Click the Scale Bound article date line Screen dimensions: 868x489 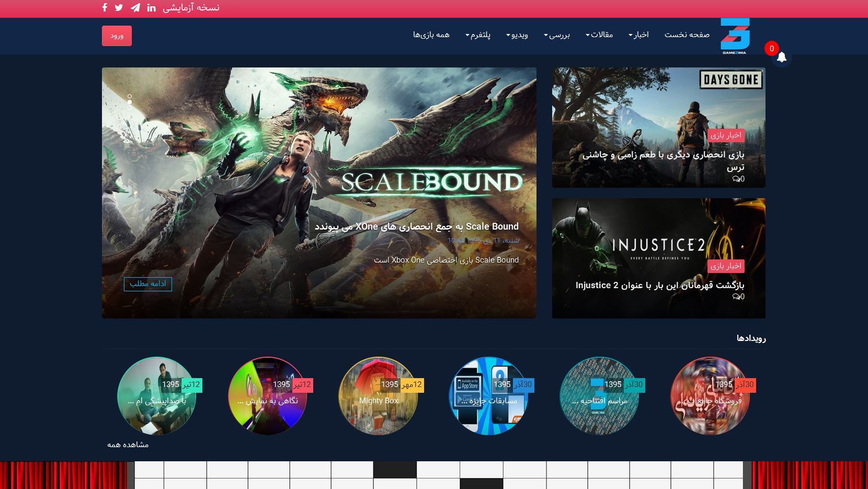tap(483, 241)
